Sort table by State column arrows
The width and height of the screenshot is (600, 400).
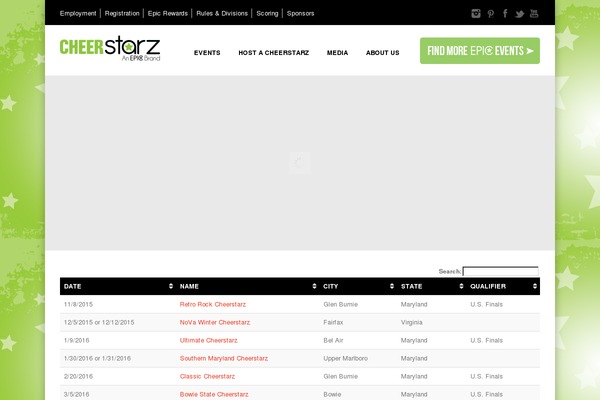tap(461, 286)
